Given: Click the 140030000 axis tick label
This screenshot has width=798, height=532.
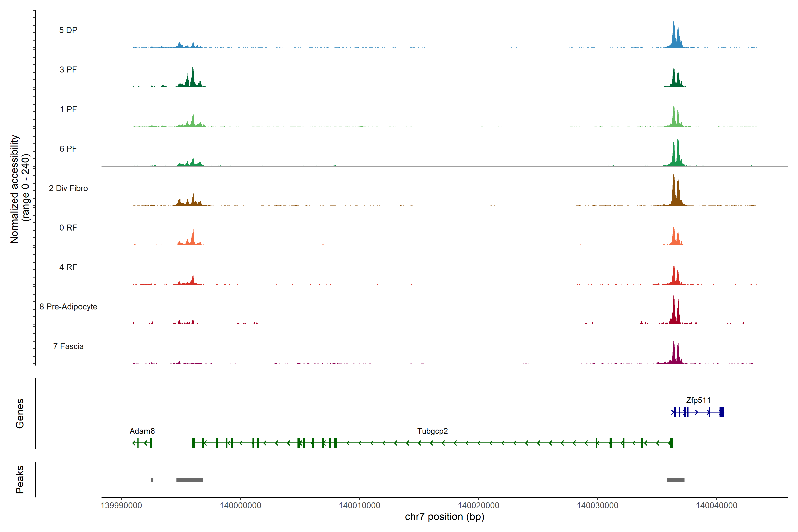Looking at the screenshot, I should (x=597, y=506).
